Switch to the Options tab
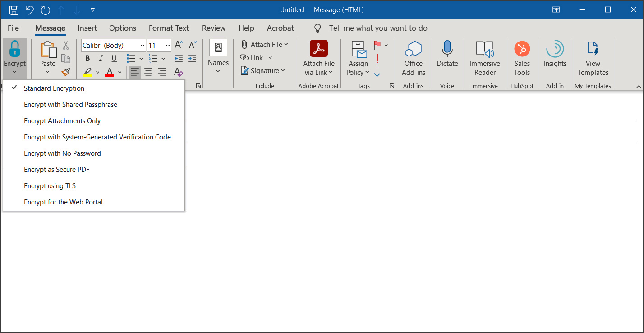This screenshot has width=644, height=333. click(x=123, y=28)
